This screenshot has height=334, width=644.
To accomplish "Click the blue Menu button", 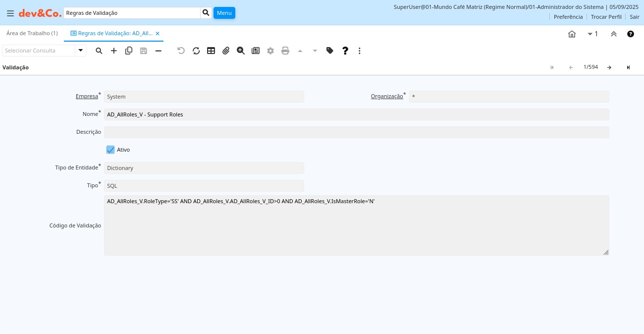I will pos(224,13).
